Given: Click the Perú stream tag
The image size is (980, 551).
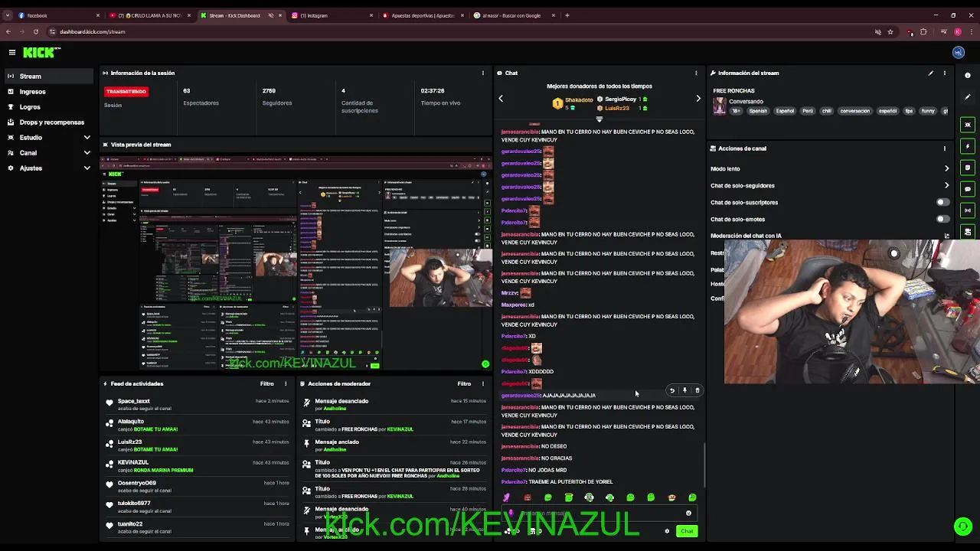Looking at the screenshot, I should 808,111.
